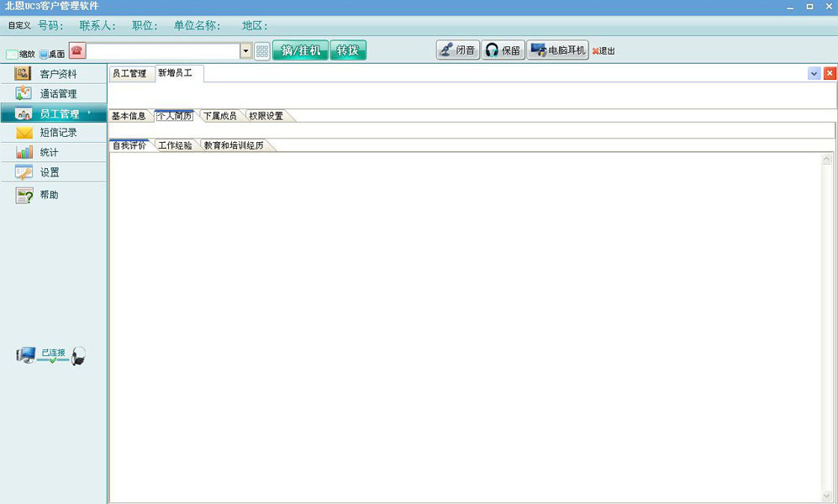Open the 下属成员 tab
The width and height of the screenshot is (838, 504).
point(220,116)
